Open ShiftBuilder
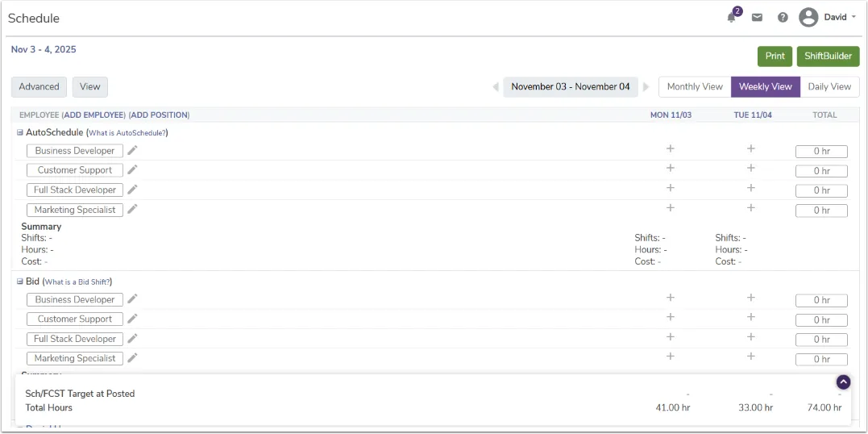Image resolution: width=868 pixels, height=434 pixels. 829,56
